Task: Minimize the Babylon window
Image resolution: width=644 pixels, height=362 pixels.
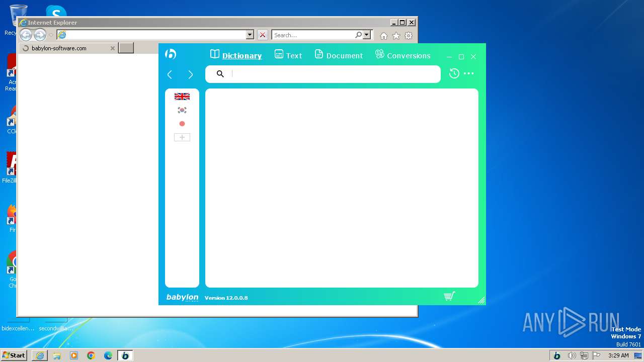Action: 449,57
